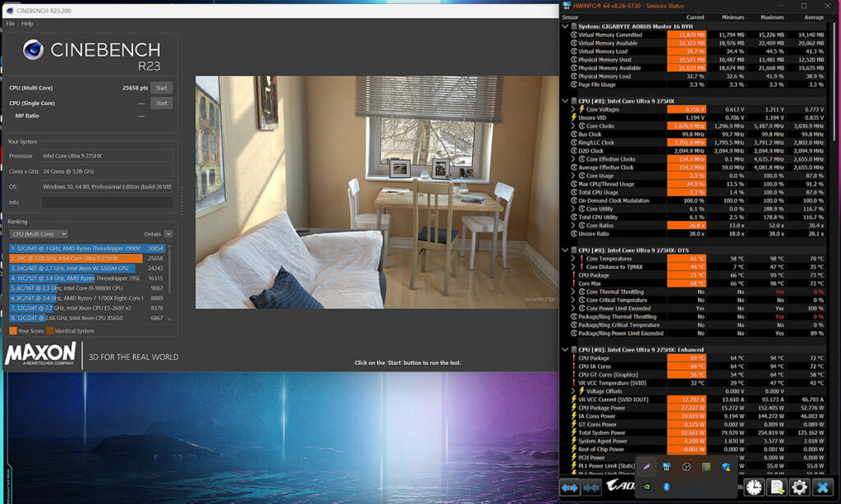Click the Average column header in HWiNFO
The width and height of the screenshot is (841, 504).
[x=814, y=18]
